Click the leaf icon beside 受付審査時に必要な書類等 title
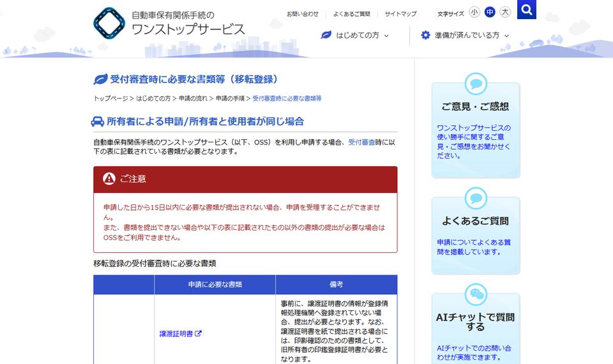 (x=100, y=79)
